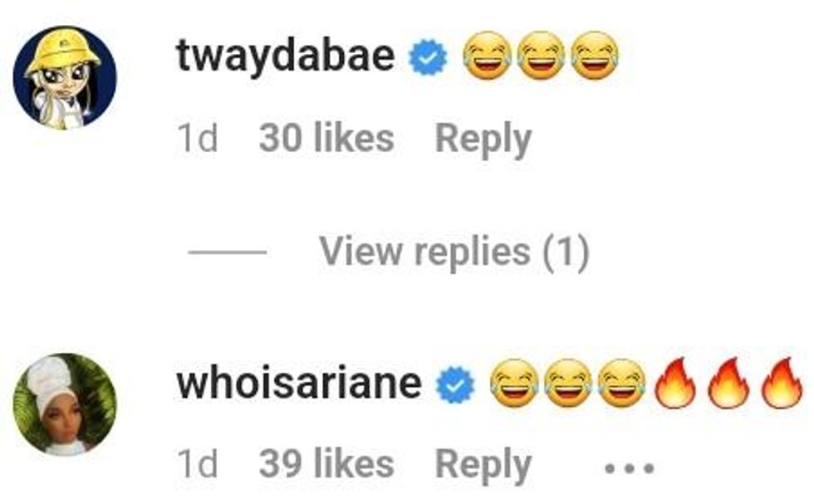Click the twaydabae username
The width and height of the screenshot is (814, 504).
click(286, 56)
